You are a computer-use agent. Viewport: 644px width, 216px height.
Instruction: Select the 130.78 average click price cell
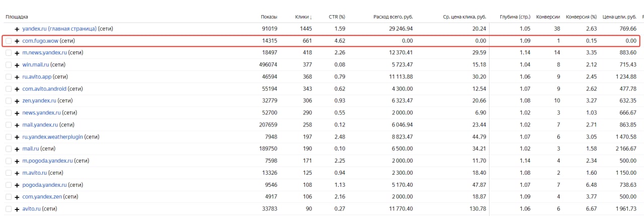coord(478,209)
